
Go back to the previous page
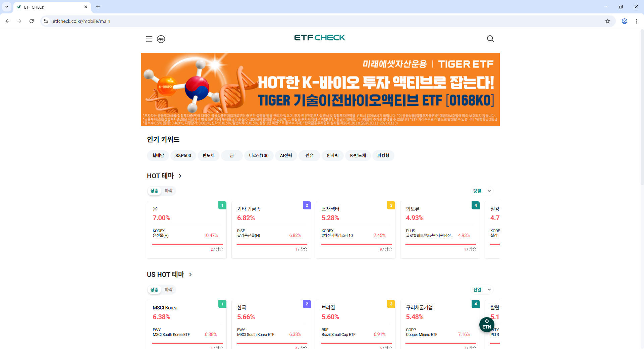(7, 21)
